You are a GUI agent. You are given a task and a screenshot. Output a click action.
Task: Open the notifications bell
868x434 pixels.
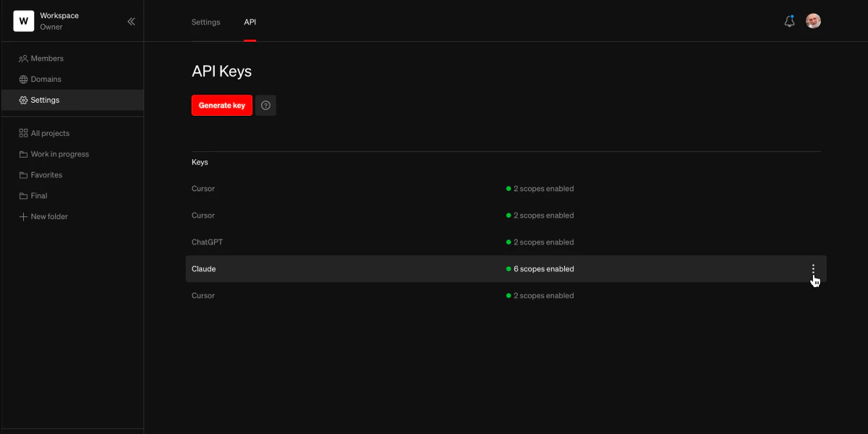[x=789, y=22]
